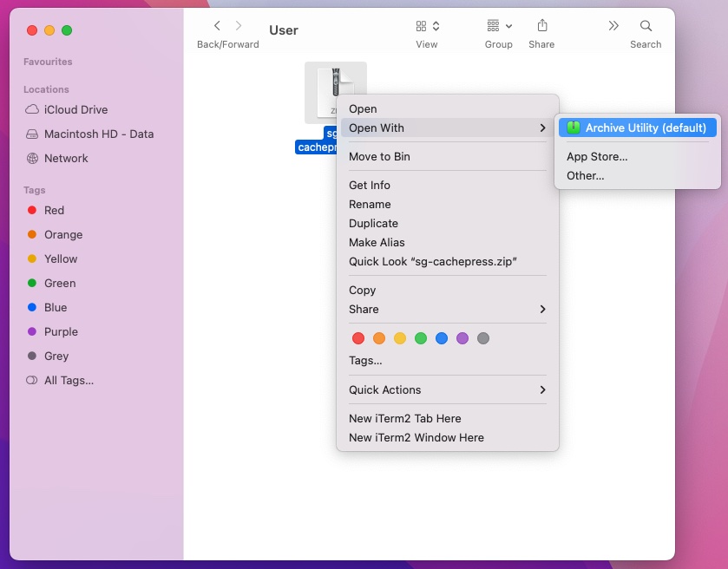Expand the Open With submenu arrow
Screen dimensions: 728x569
(542, 128)
